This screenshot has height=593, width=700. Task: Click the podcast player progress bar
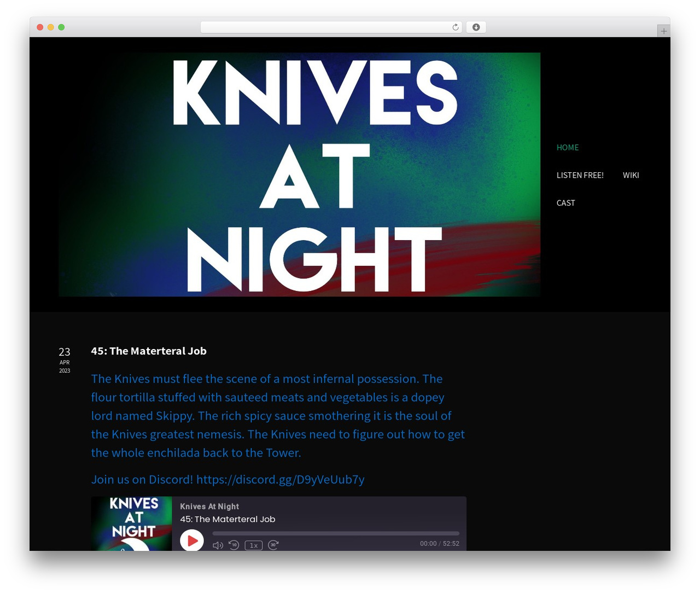coord(336,533)
